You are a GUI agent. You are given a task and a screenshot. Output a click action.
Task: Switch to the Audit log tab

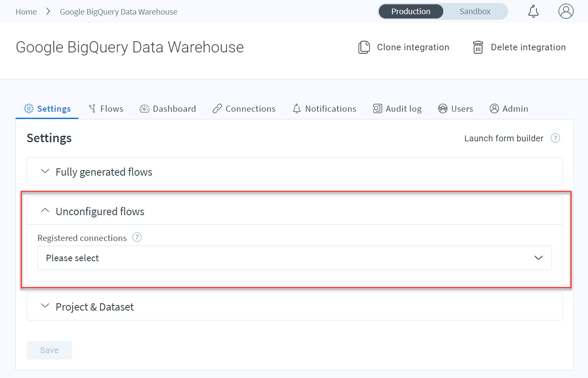tap(397, 109)
